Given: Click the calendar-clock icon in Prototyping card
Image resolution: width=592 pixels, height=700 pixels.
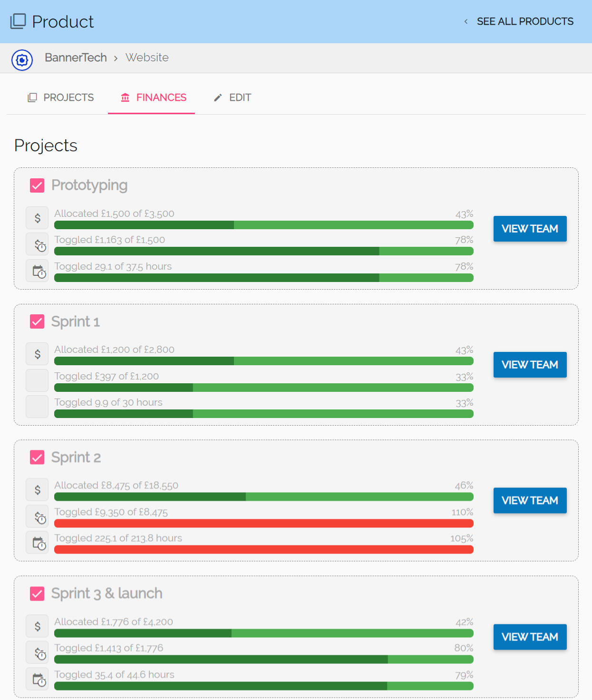Looking at the screenshot, I should [x=37, y=271].
